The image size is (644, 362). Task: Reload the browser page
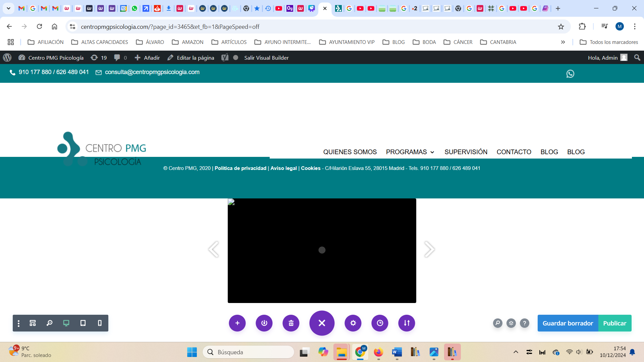[x=39, y=26]
